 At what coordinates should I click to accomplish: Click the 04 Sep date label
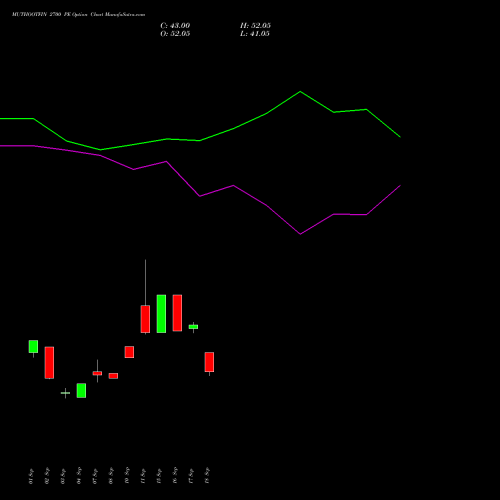click(x=79, y=476)
